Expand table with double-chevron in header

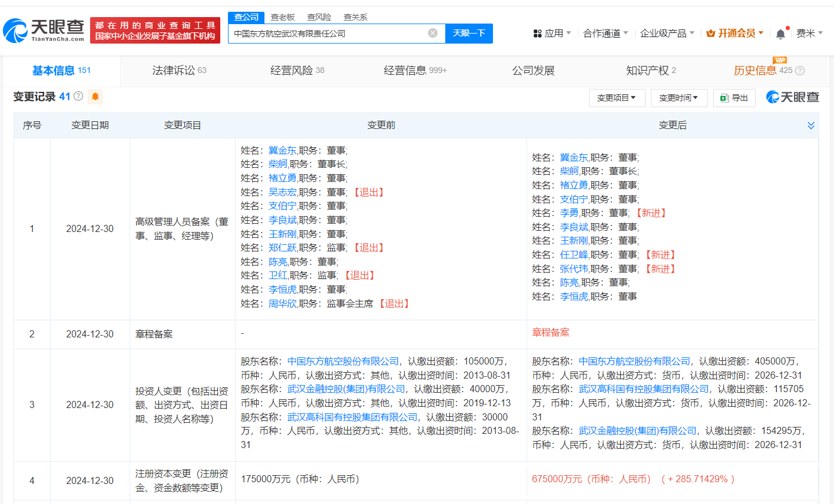pos(811,125)
